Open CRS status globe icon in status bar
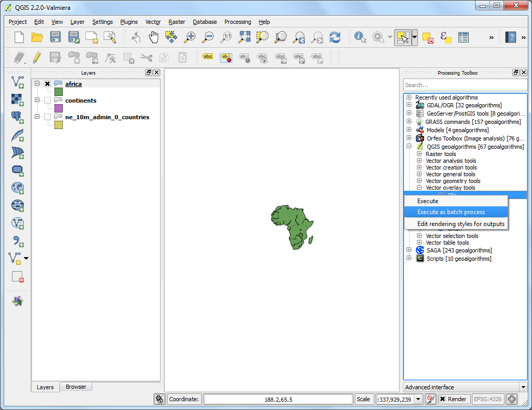The width and height of the screenshot is (532, 410). coord(512,399)
